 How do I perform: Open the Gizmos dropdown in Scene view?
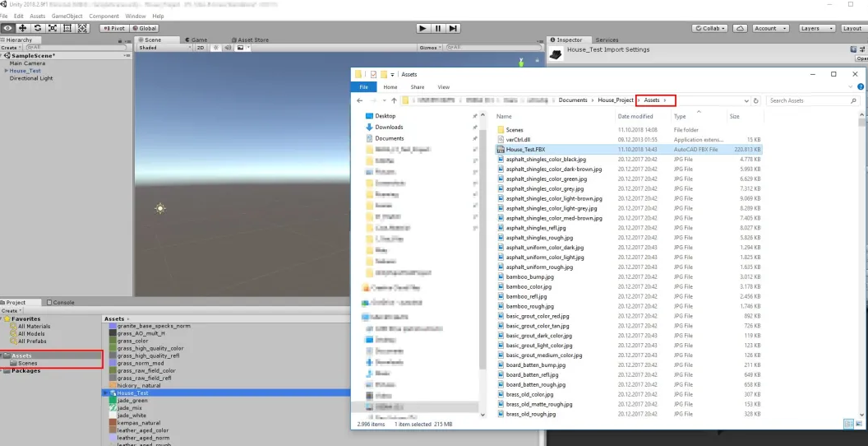[431, 48]
